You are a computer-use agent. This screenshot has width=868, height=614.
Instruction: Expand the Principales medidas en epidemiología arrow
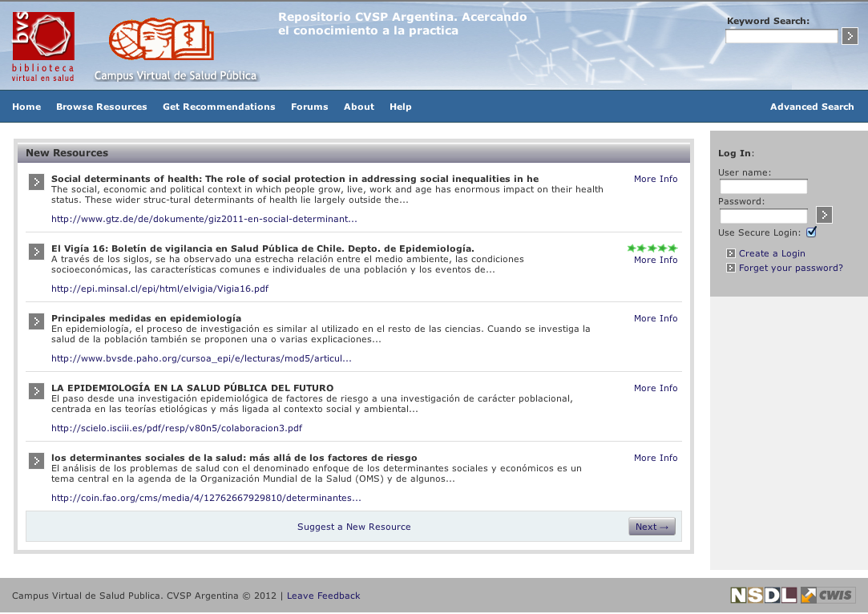pos(36,321)
